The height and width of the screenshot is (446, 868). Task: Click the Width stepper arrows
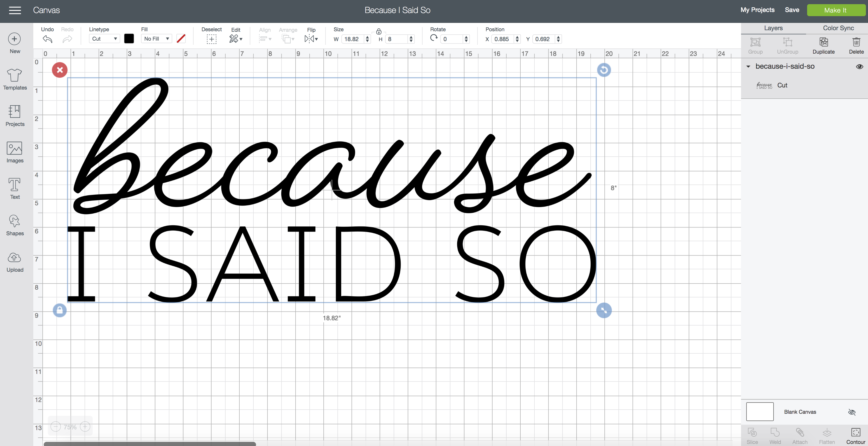pos(367,39)
